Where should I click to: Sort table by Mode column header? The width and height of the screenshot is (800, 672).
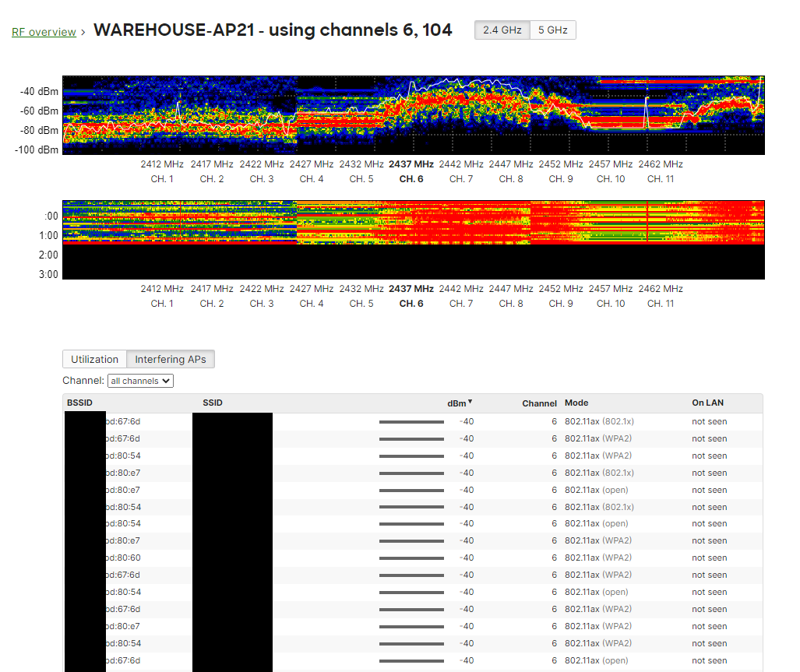click(576, 403)
